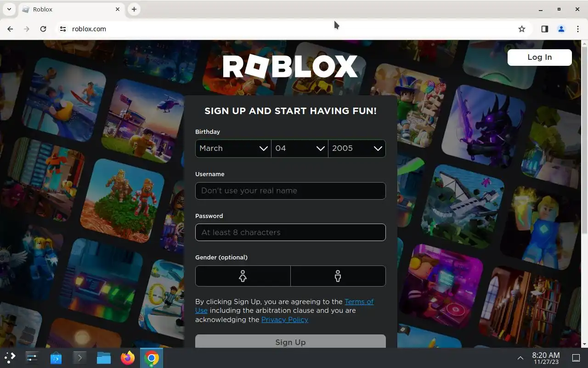Screen dimensions: 588x368
Task: Open the birthday month dropdown
Action: pyautogui.click(x=233, y=149)
